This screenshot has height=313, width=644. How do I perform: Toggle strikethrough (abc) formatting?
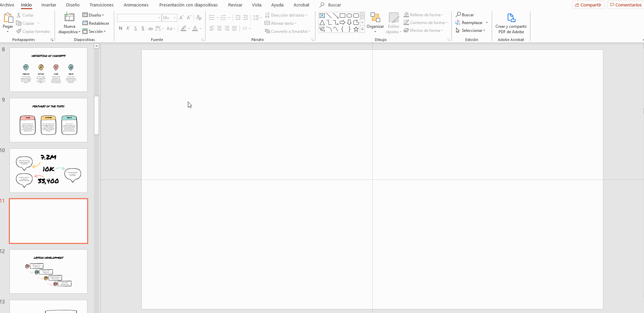pos(150,28)
